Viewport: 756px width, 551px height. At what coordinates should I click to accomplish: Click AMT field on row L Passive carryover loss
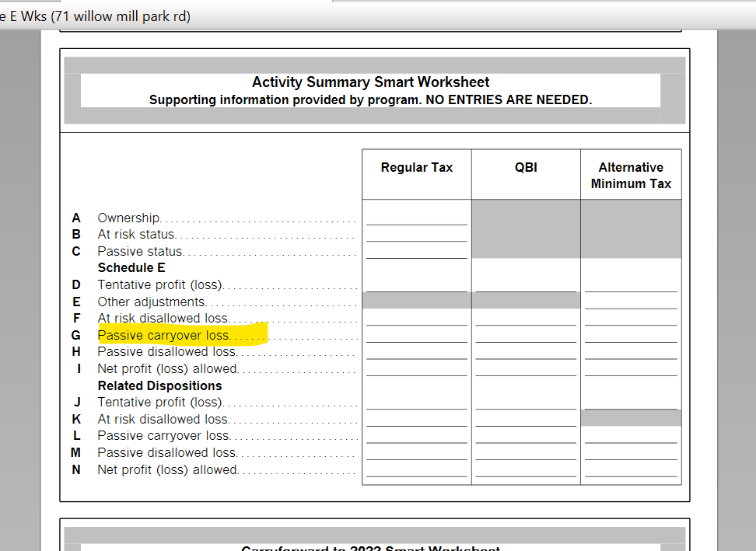[x=631, y=435]
